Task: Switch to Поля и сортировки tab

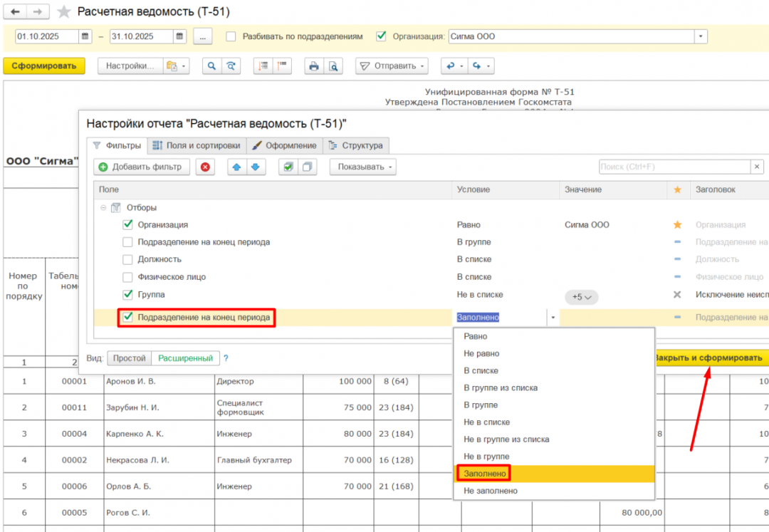Action: (x=197, y=145)
